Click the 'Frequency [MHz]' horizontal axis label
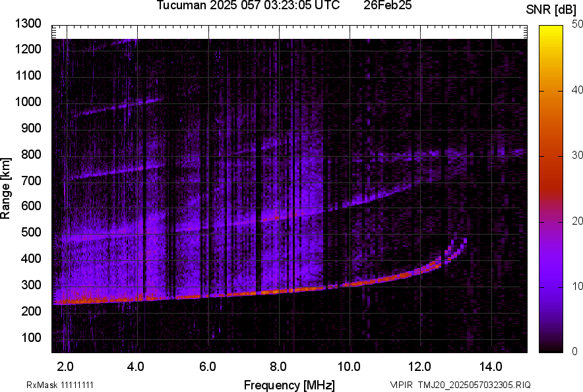Viewport: 583px width, 392px height. (x=289, y=385)
